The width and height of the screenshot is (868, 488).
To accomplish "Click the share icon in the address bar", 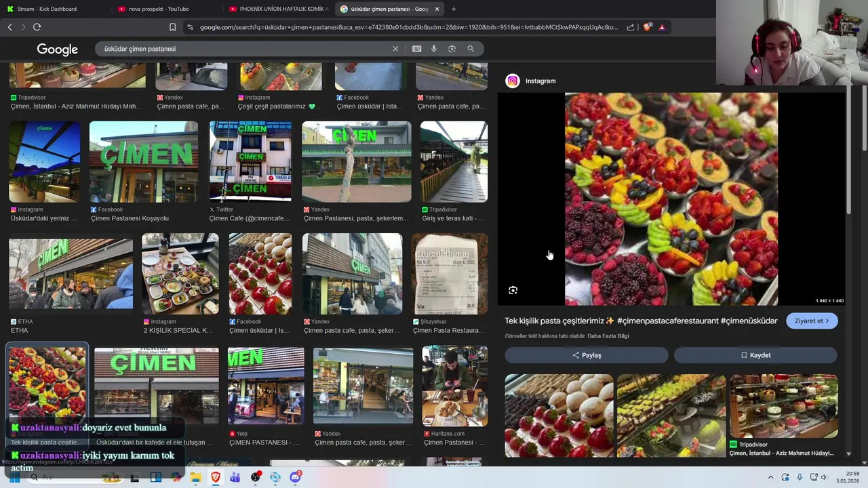I will point(631,27).
